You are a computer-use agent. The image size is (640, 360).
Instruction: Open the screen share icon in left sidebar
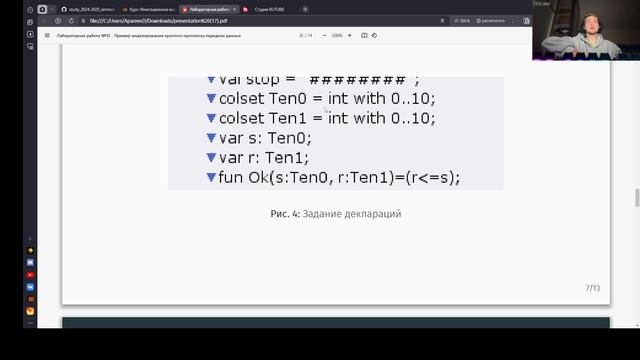pos(30,47)
